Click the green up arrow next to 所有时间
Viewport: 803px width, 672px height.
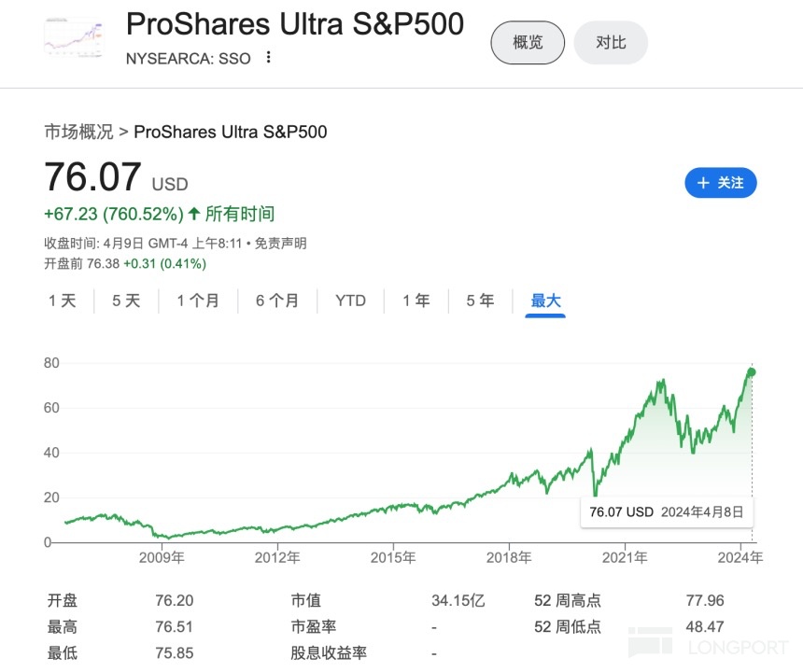pyautogui.click(x=194, y=214)
